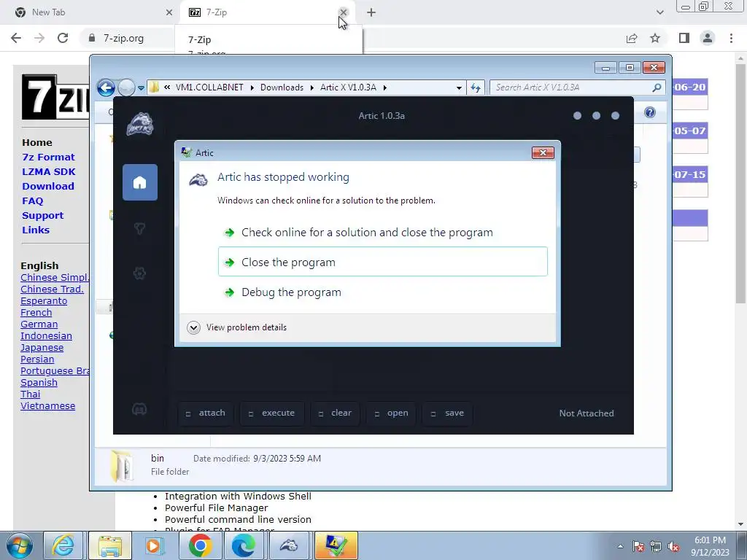Open Chrome tab search dropdown
The width and height of the screenshot is (747, 560).
pos(659,12)
